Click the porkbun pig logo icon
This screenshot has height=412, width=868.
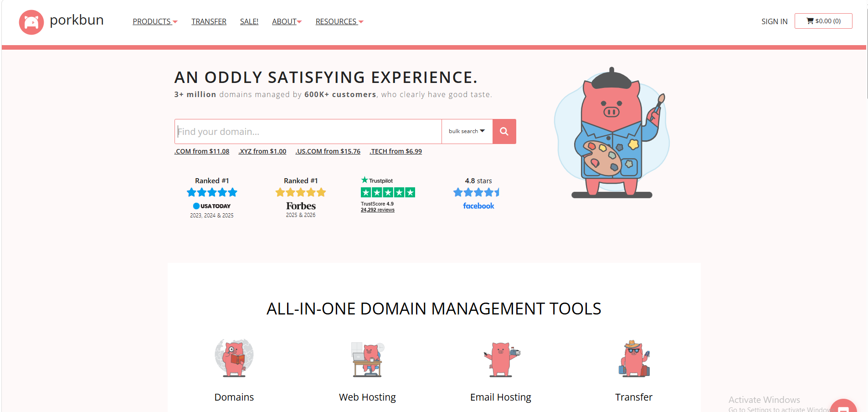[31, 22]
